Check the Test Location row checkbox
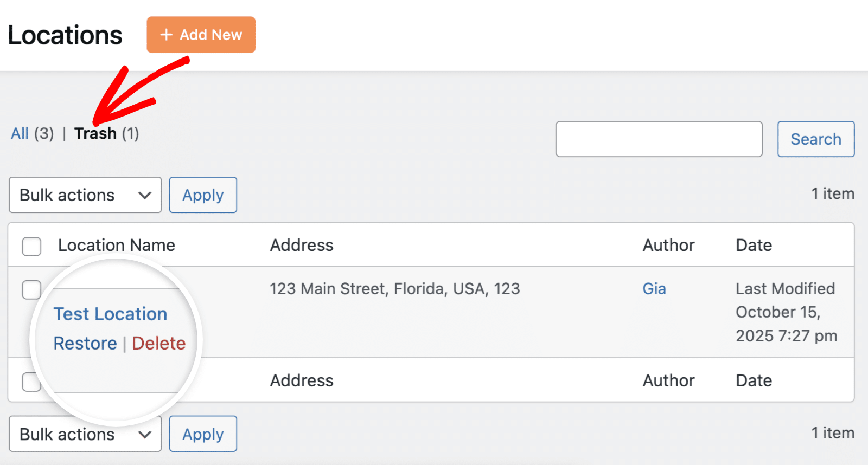 (31, 289)
